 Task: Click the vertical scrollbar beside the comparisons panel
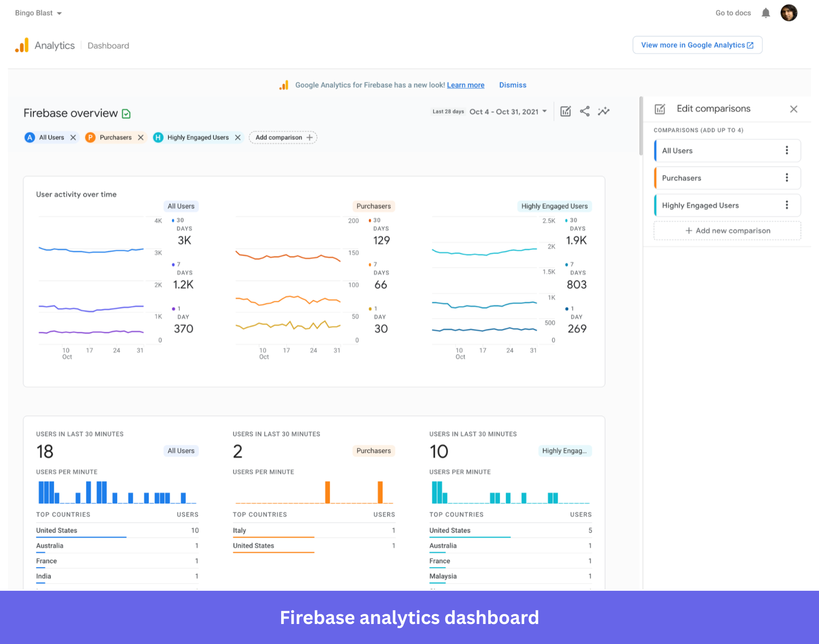(x=641, y=126)
